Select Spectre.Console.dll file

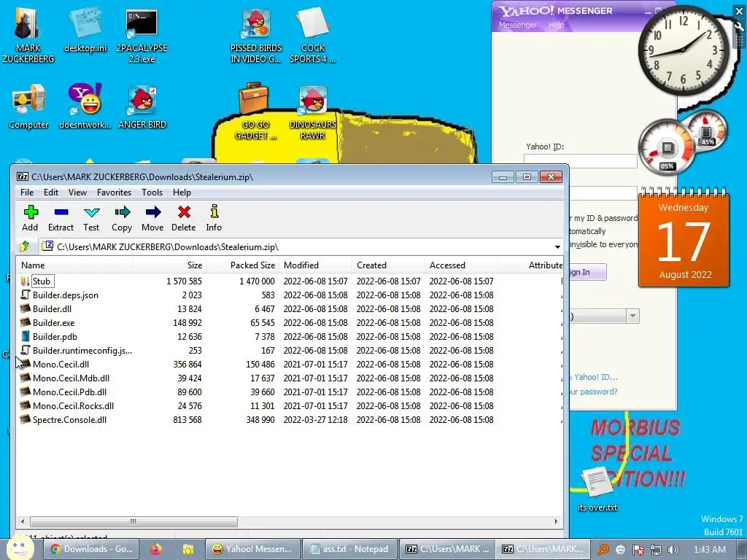tap(290, 419)
